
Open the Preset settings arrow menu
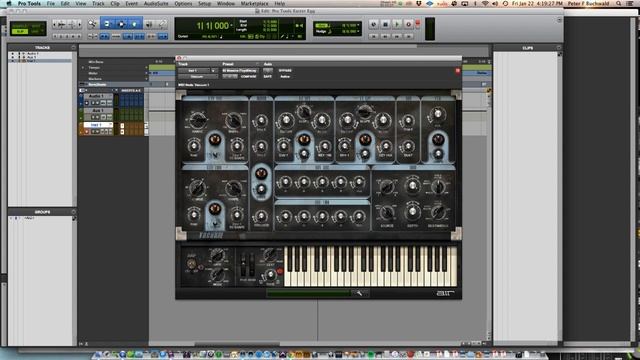click(257, 64)
